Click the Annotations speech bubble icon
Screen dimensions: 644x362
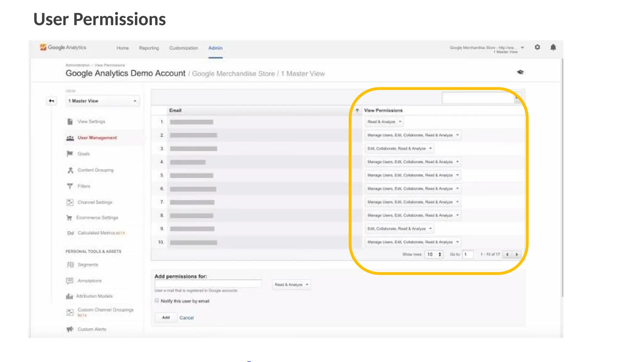(69, 281)
